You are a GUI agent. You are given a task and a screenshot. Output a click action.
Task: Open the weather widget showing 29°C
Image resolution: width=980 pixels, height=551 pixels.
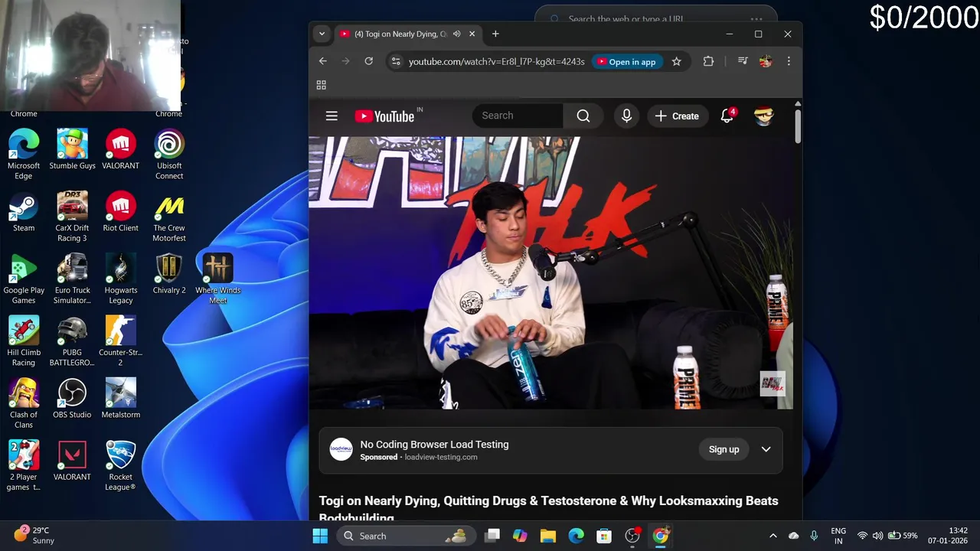[x=34, y=535]
